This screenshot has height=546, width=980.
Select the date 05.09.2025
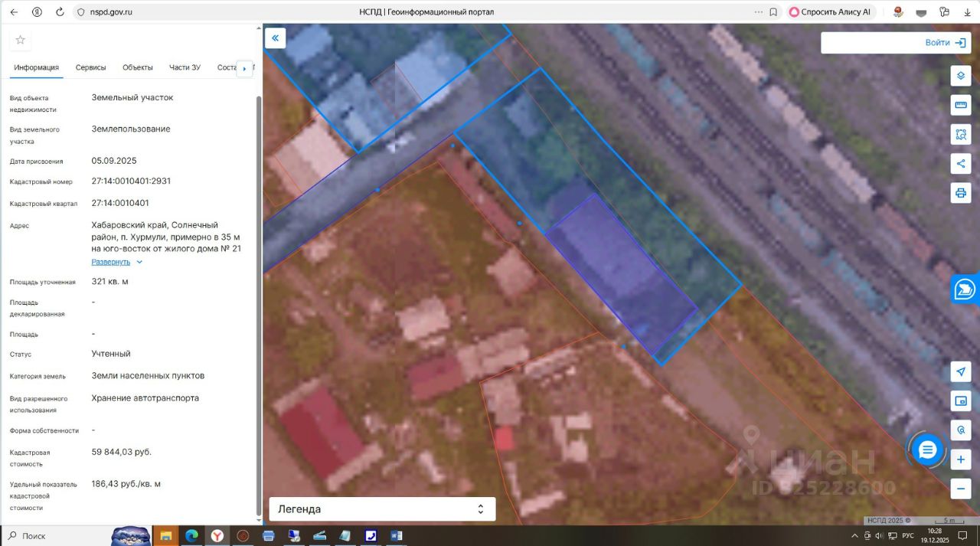[x=114, y=161]
